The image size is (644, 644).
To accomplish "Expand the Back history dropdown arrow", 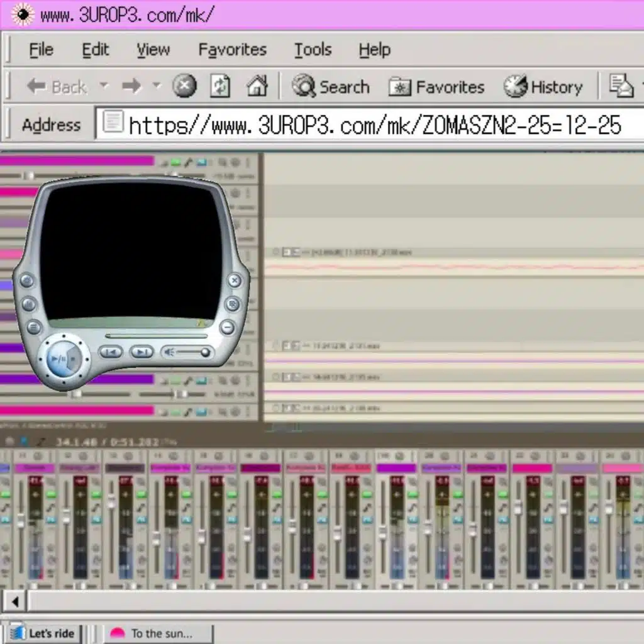I will [x=104, y=86].
